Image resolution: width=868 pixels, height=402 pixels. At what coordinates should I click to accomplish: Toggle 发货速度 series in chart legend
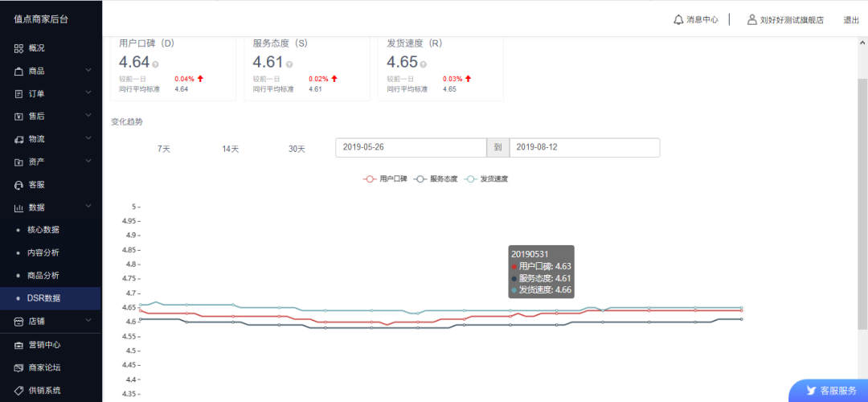[x=486, y=178]
